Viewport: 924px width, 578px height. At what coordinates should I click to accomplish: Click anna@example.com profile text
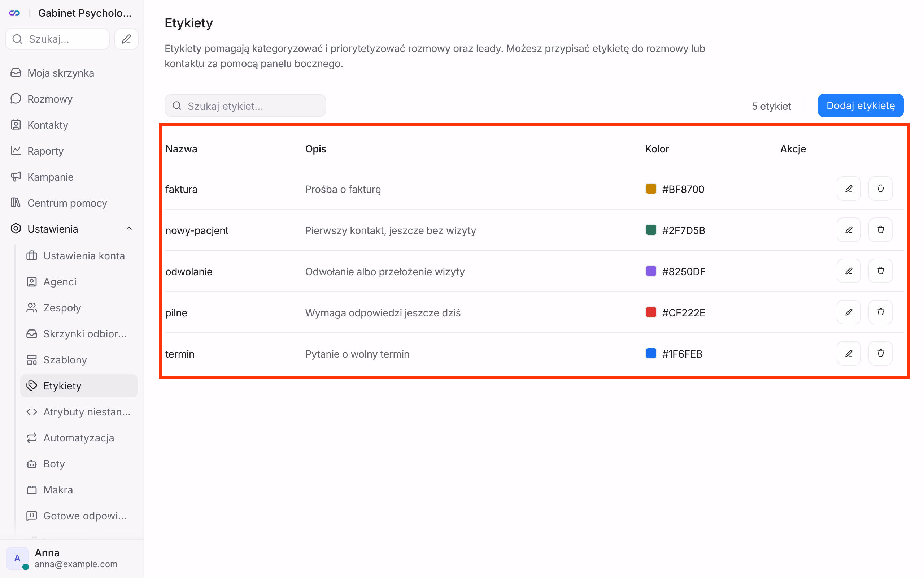coord(76,564)
